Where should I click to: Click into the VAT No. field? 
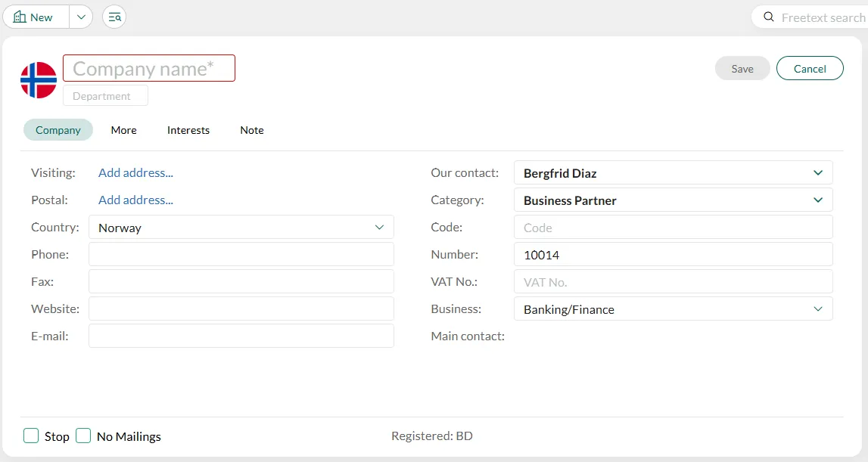coord(673,282)
